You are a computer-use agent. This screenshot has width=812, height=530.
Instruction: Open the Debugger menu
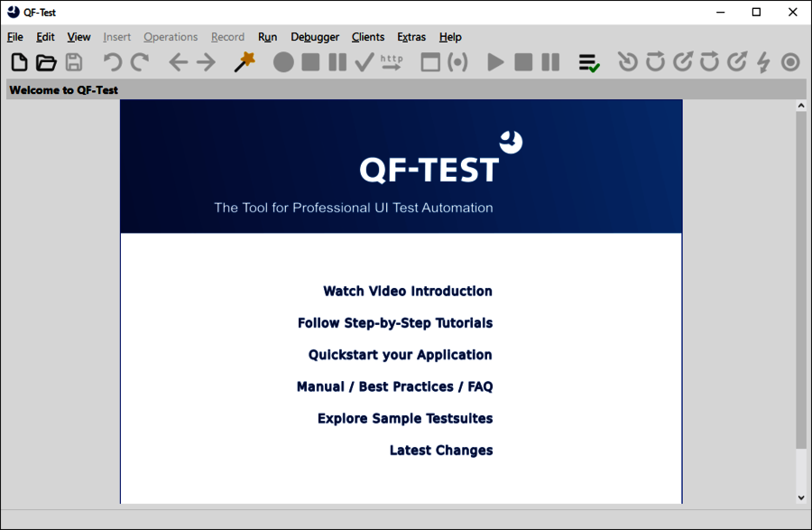315,37
